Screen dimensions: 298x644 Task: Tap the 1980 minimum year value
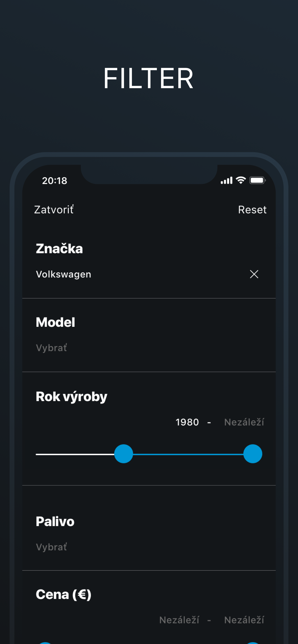point(187,422)
